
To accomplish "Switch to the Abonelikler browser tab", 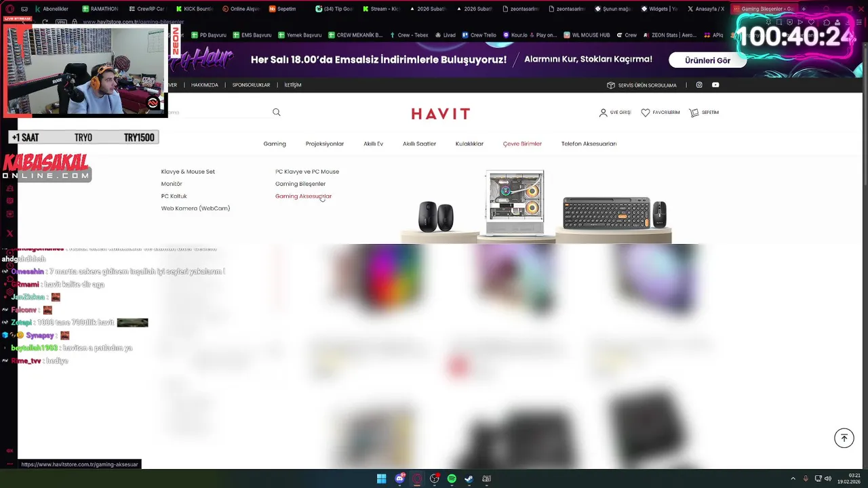I will (x=53, y=9).
